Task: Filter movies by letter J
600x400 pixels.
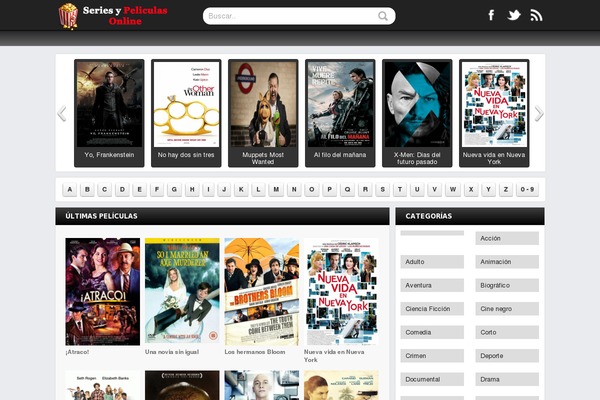Action: (224, 189)
